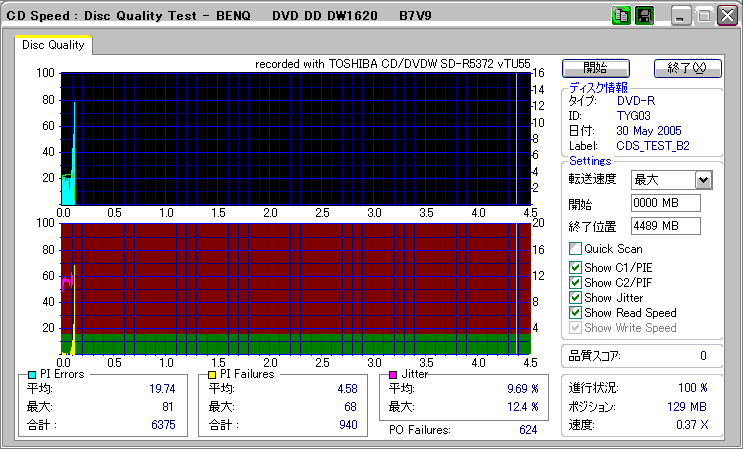743x449 pixels.
Task: Toggle Show C2/PIF checkbox
Action: tap(575, 283)
